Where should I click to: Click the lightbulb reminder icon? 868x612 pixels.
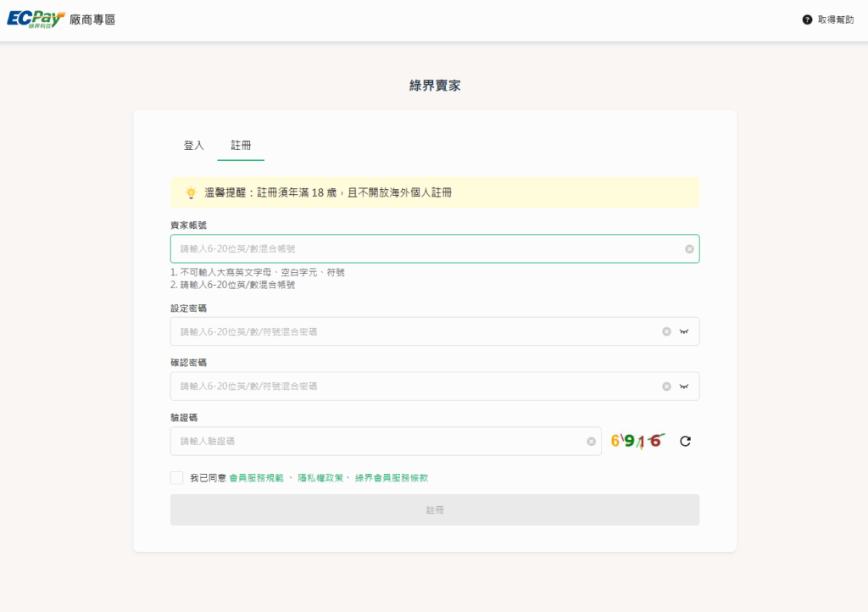coord(191,193)
